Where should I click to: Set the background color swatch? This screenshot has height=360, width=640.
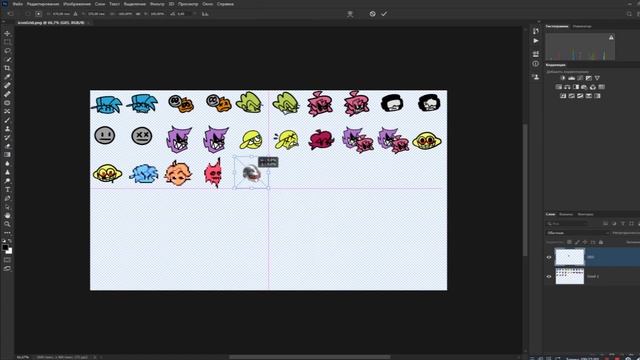[x=9, y=251]
